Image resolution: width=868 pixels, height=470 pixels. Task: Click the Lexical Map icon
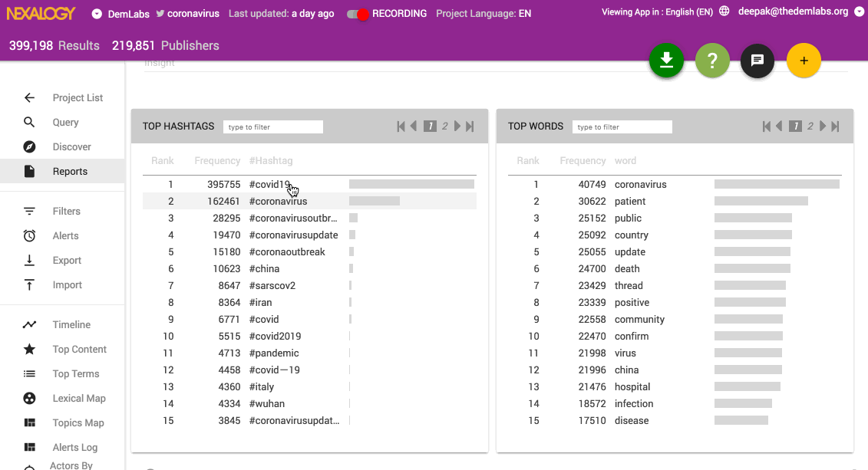[29, 398]
